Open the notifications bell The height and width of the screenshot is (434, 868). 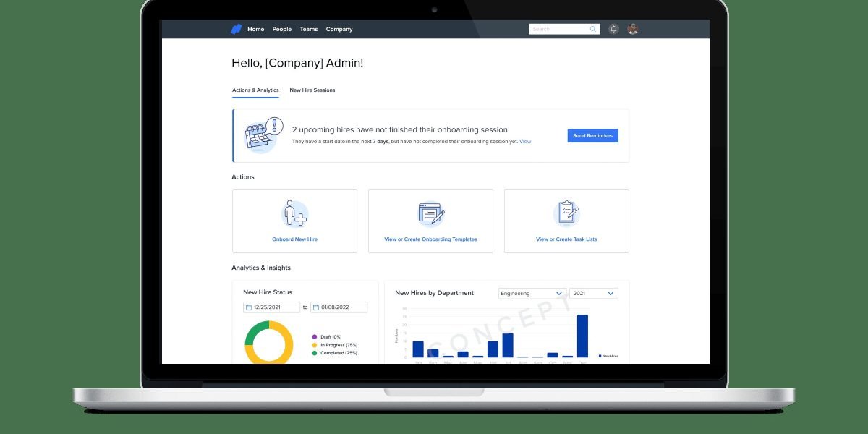click(613, 29)
